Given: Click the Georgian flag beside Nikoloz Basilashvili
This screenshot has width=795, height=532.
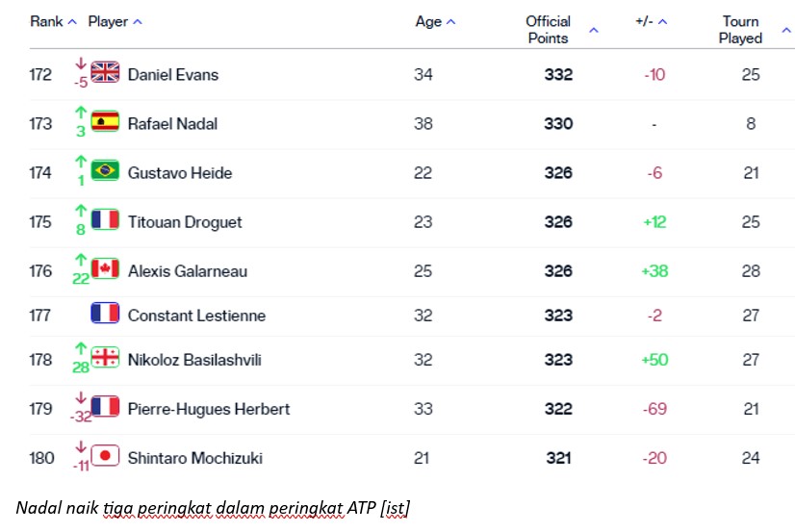Looking at the screenshot, I should pyautogui.click(x=105, y=359).
